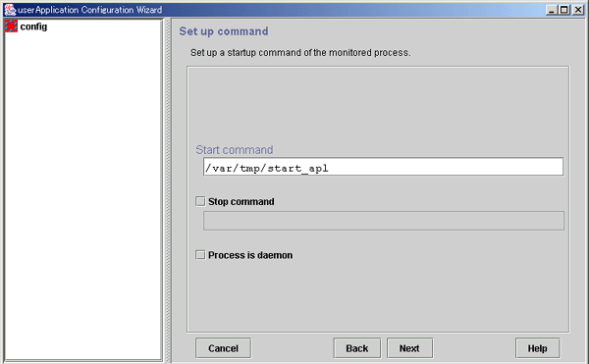Close the userApplication Configuration Wizard window
This screenshot has width=589, height=364.
pos(578,10)
